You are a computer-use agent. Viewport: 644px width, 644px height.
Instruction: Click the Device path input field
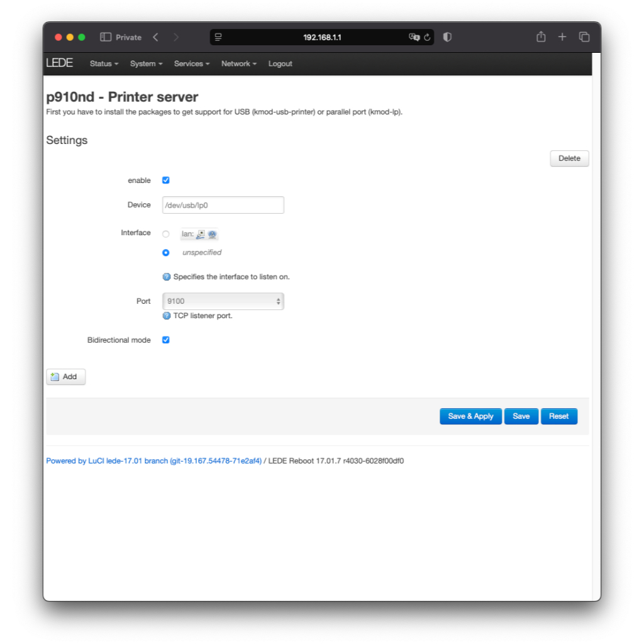(223, 205)
